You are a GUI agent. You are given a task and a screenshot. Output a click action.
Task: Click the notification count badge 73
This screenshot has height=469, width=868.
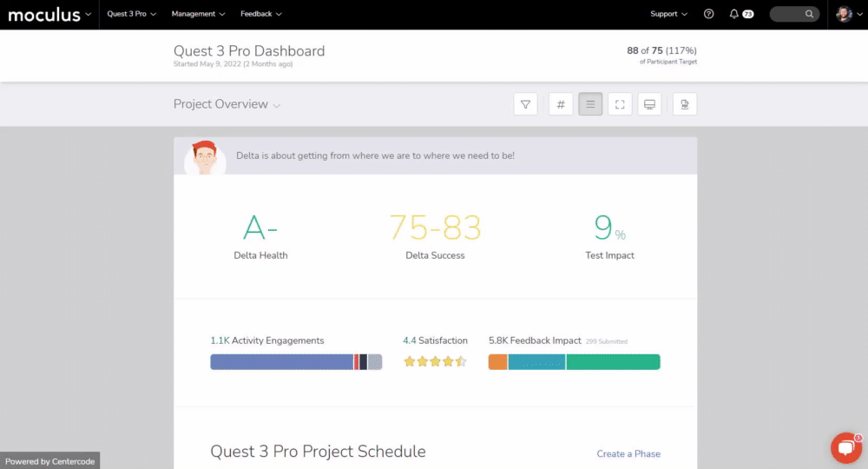point(748,14)
